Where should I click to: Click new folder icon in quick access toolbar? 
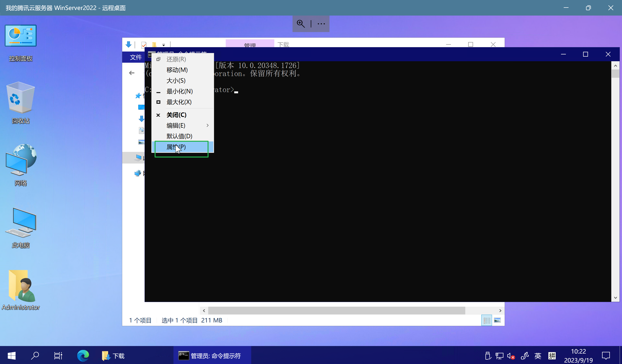pos(154,45)
